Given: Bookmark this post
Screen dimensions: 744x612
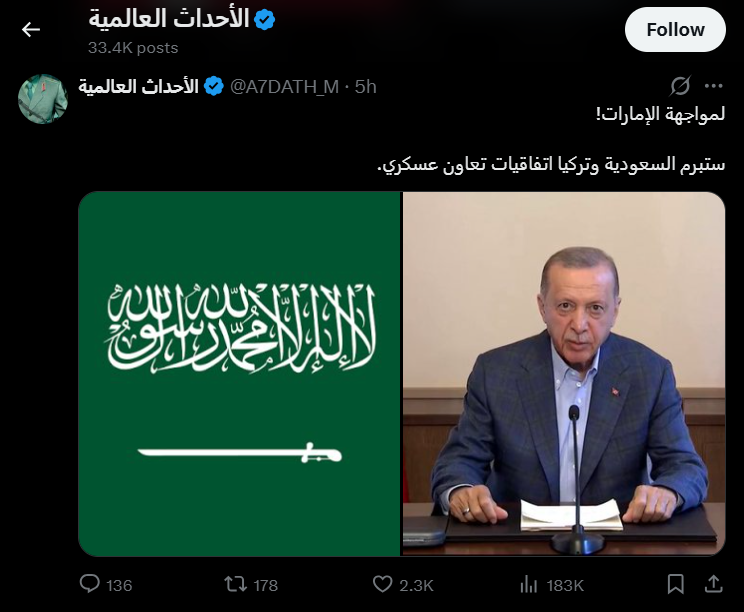Looking at the screenshot, I should pyautogui.click(x=676, y=584).
